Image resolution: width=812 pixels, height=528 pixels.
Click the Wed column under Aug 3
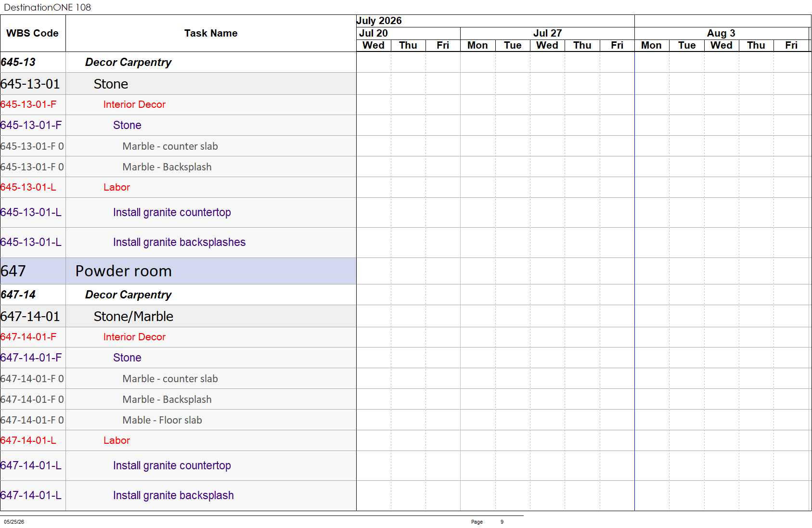722,45
